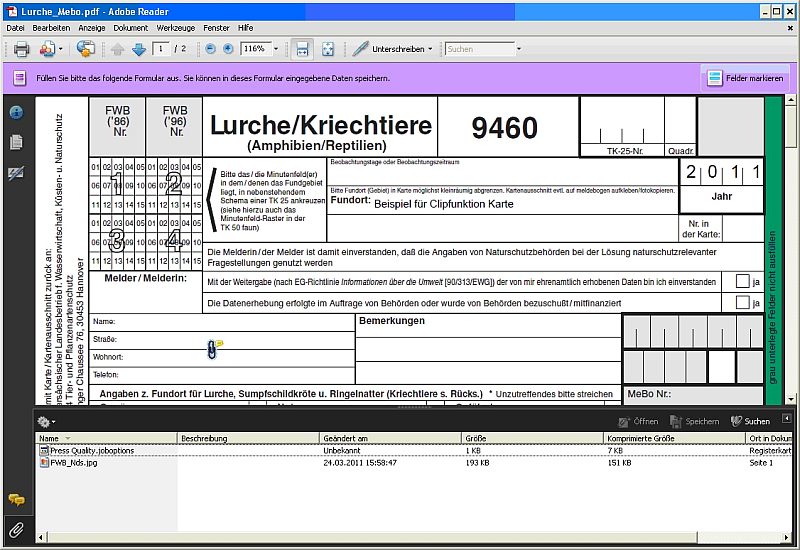Check the first 'ja' checkbox for Weitergabe
The image size is (800, 550).
pyautogui.click(x=742, y=281)
